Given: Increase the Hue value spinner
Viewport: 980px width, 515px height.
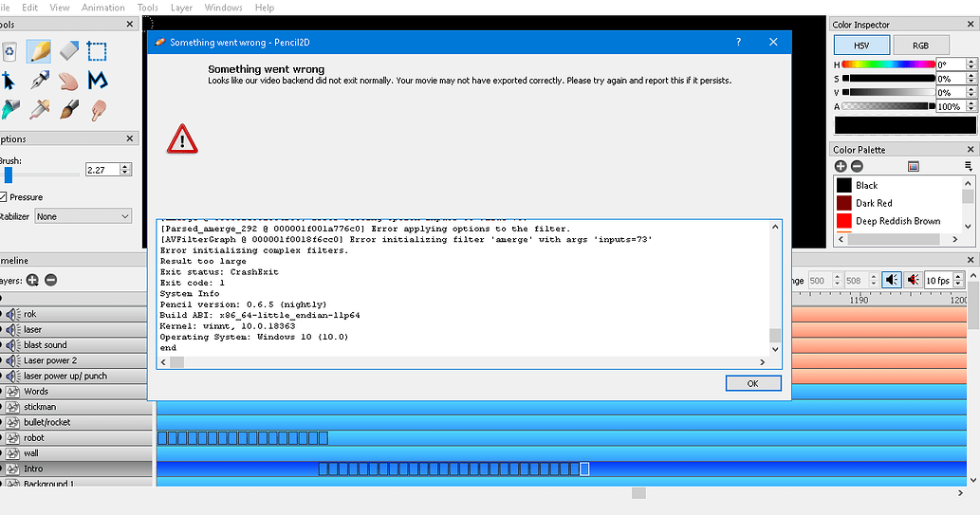Looking at the screenshot, I should pos(971,62).
